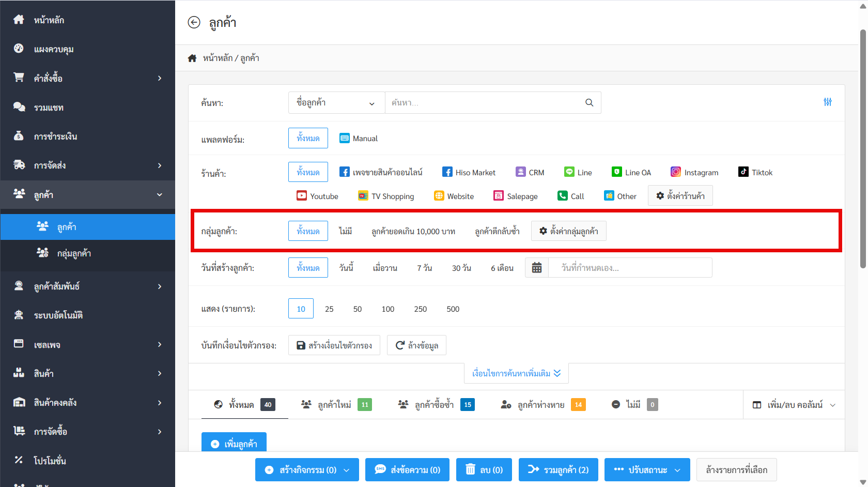Set display count to 25 items
Viewport: 868px width, 487px height.
coord(329,309)
